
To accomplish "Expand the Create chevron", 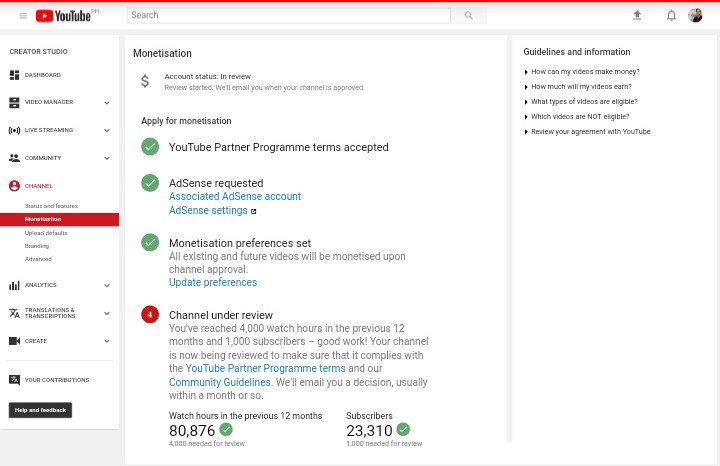I will [x=107, y=341].
